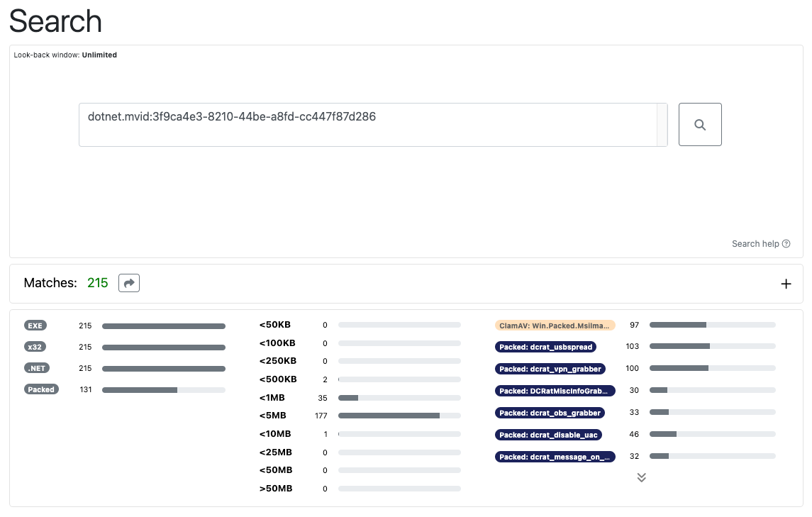
Task: Filter by .NET tag
Action: (37, 368)
